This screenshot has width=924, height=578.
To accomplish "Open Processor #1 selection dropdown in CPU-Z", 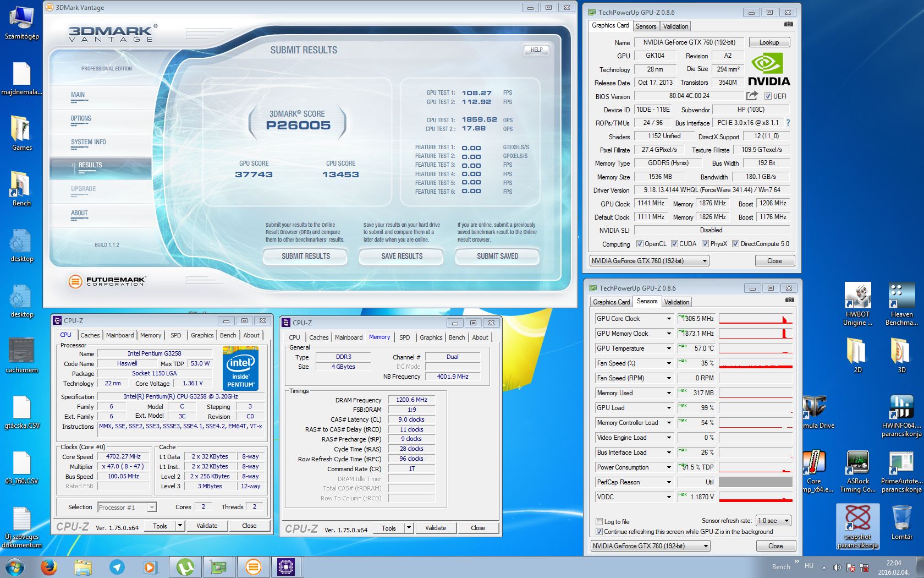I will pos(127,508).
